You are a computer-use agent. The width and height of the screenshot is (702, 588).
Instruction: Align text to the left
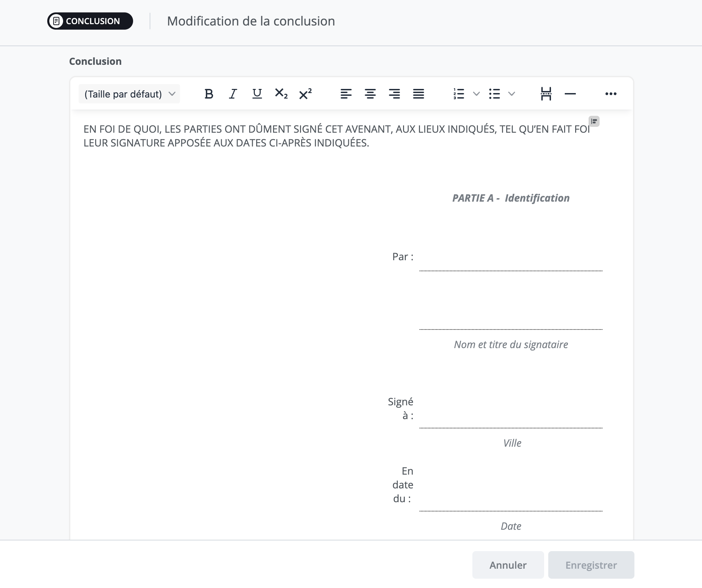click(346, 94)
